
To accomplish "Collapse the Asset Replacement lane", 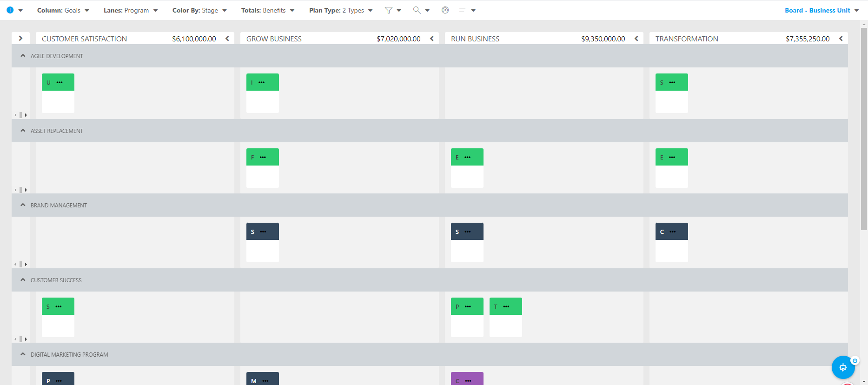I will (23, 131).
